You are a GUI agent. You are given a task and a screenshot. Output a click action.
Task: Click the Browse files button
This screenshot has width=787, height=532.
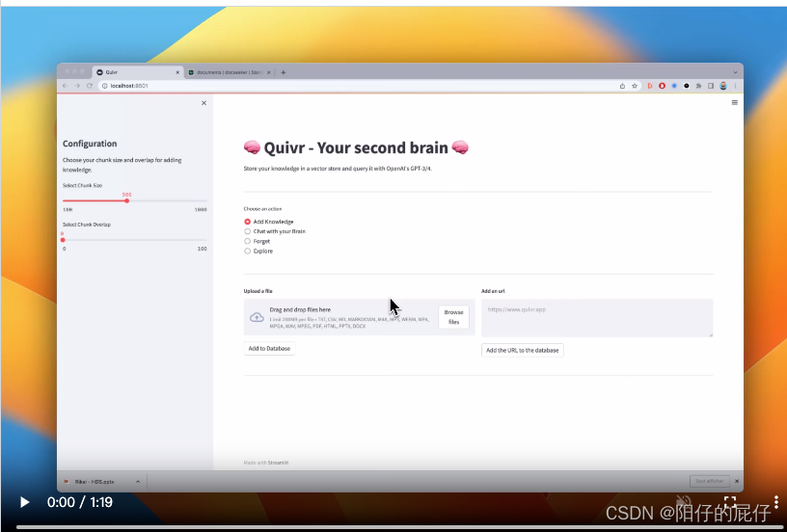pyautogui.click(x=453, y=317)
